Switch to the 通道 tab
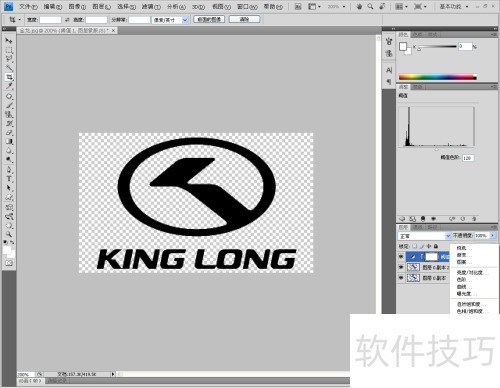 click(x=417, y=227)
